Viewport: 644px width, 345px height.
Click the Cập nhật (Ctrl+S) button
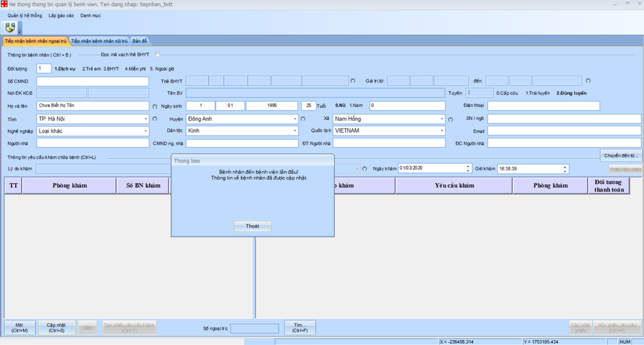(x=57, y=328)
